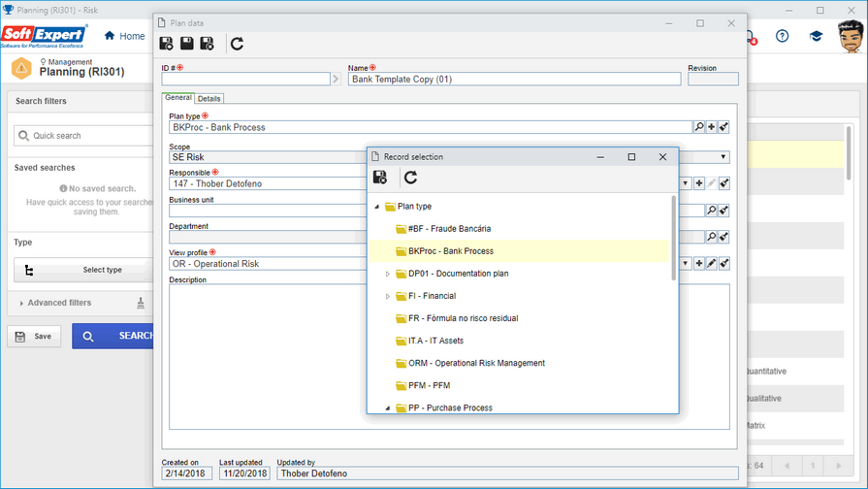Click save icon in Record selection toolbar

point(380,178)
